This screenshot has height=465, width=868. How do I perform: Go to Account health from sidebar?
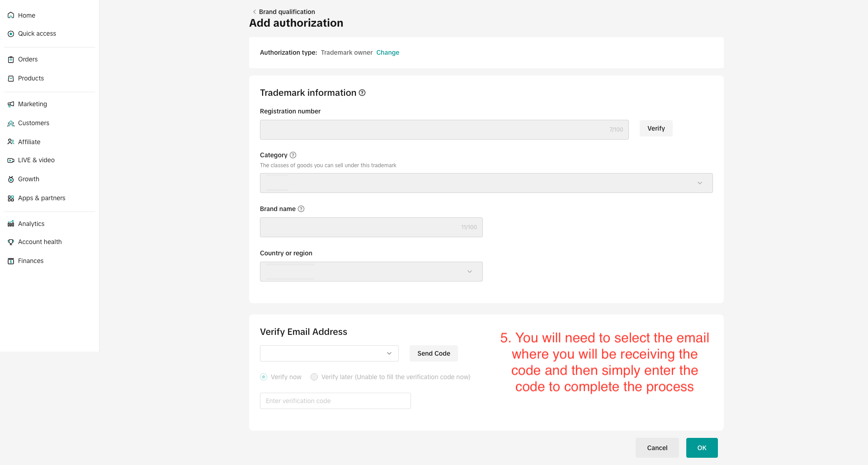click(39, 242)
